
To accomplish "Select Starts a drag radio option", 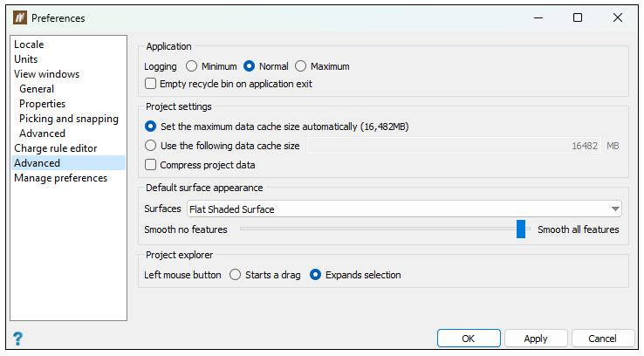I will pos(236,275).
